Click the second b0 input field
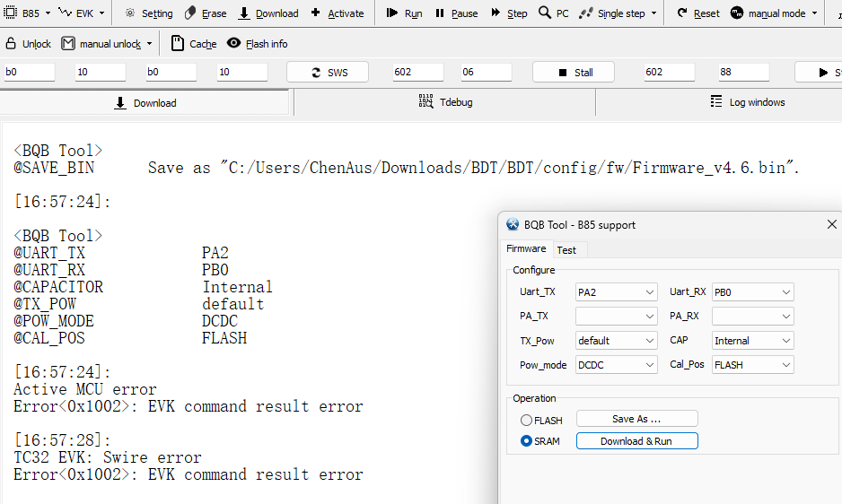The height and width of the screenshot is (504, 842). [x=171, y=72]
